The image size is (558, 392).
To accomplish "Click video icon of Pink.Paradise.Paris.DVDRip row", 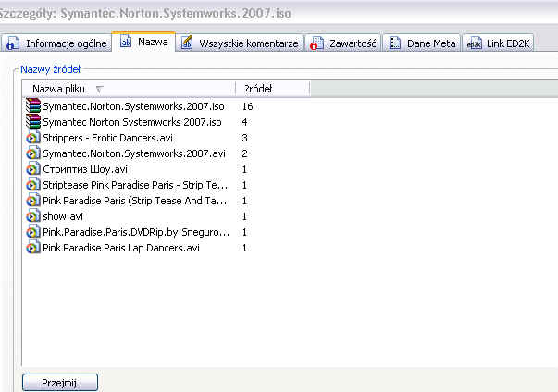I will (x=33, y=232).
